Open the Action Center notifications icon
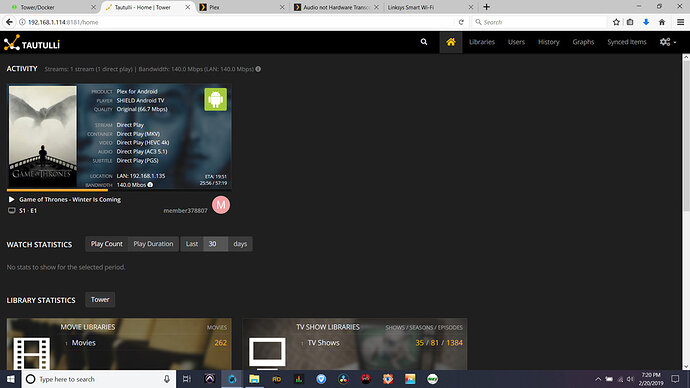 675,379
